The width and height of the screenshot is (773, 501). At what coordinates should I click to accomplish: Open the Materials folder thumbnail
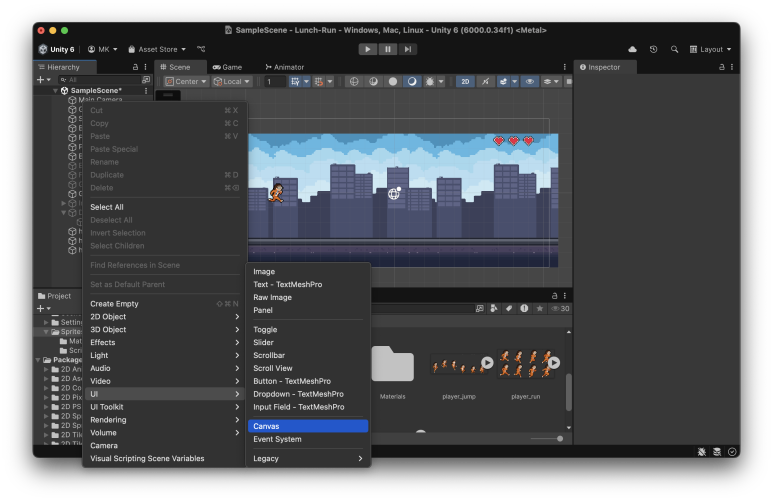(392, 364)
